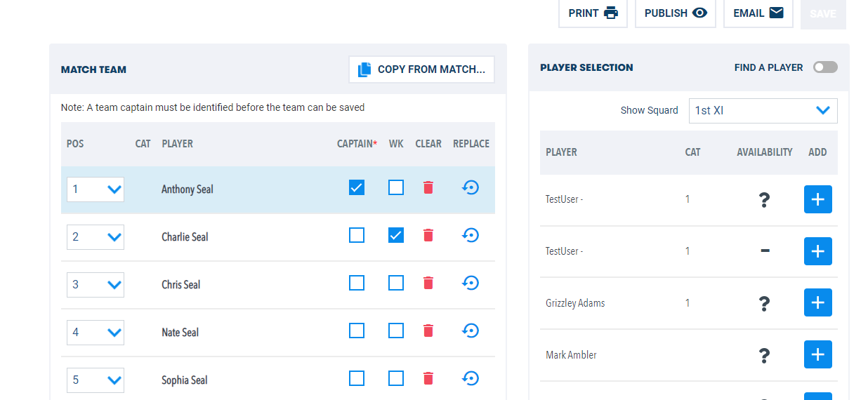Screen dimensions: 868x400
Task: Uncheck wicketkeeper box for Charlie Seal
Action: [x=396, y=235]
